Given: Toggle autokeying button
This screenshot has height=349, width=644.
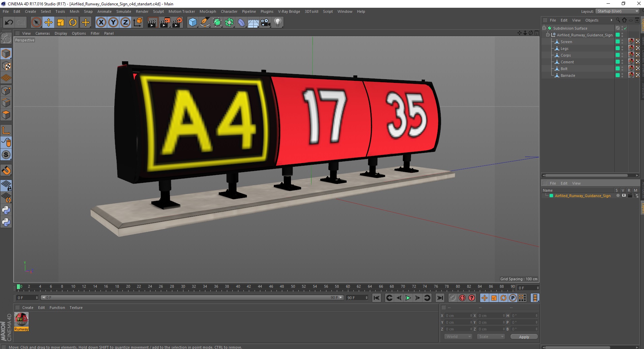Looking at the screenshot, I should point(462,298).
